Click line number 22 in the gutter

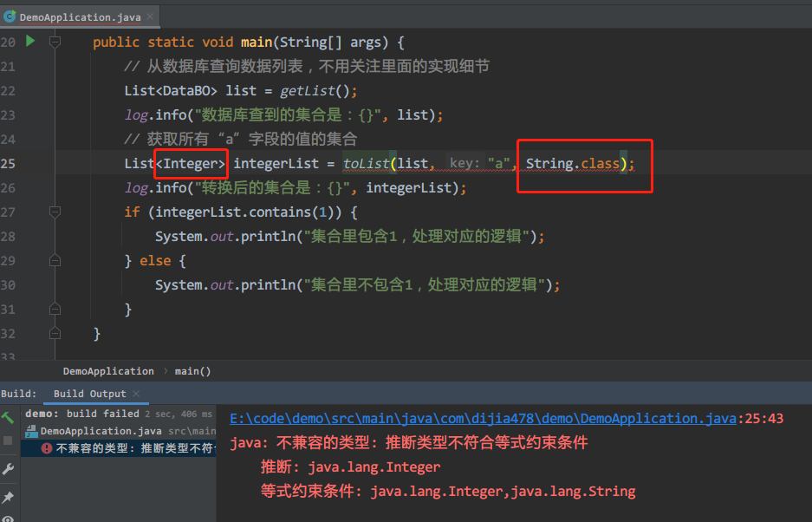(x=8, y=91)
